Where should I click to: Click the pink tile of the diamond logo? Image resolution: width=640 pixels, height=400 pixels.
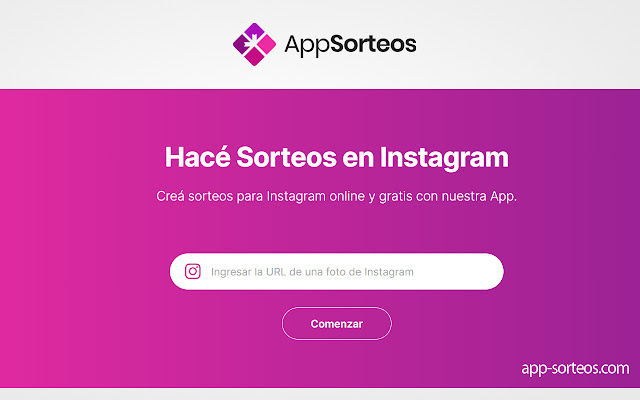[x=266, y=44]
